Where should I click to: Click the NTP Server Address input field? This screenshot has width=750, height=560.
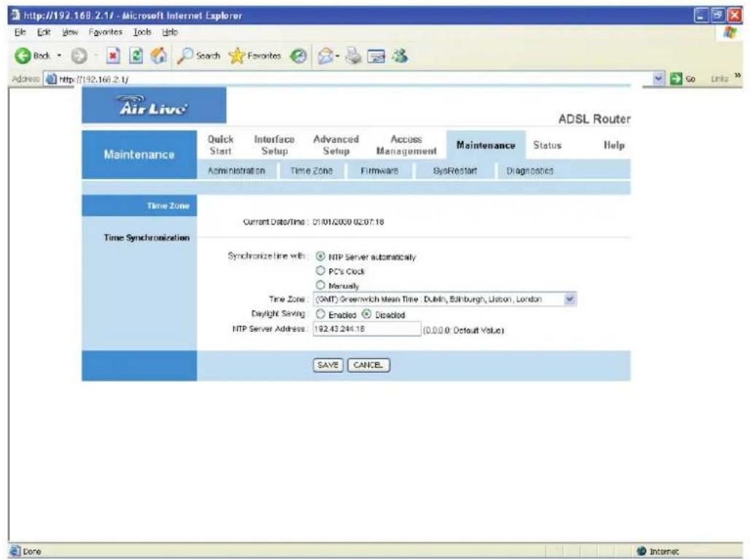pos(367,329)
